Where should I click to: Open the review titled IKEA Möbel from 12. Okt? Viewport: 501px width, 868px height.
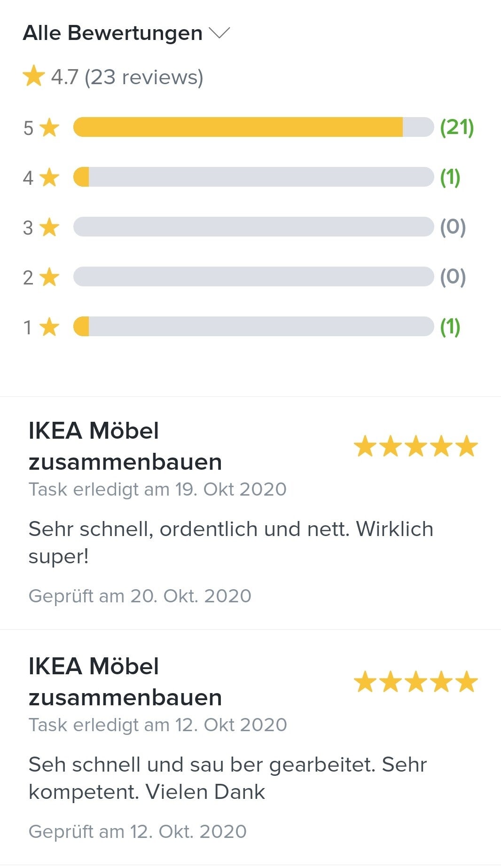(125, 681)
